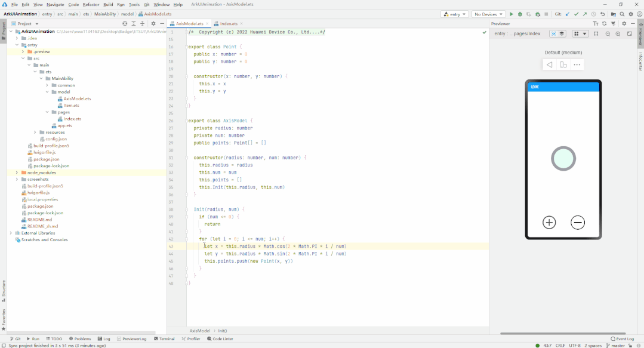Expand the common folder
The image size is (644, 348).
point(47,85)
